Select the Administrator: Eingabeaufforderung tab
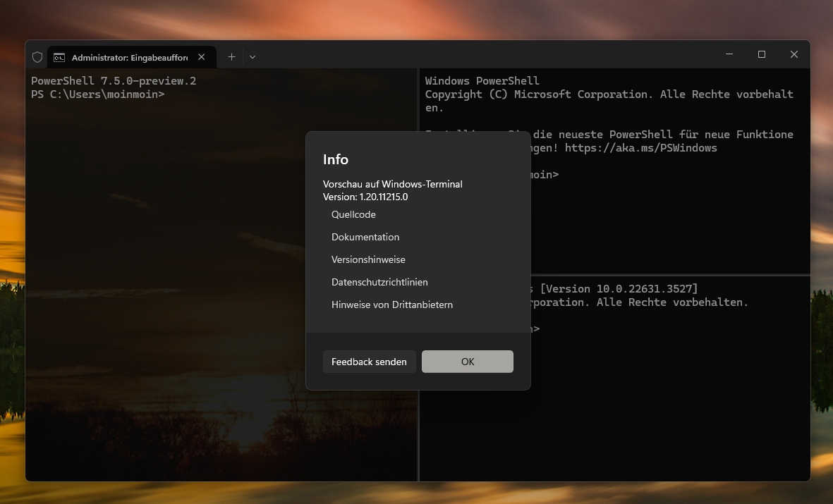 click(132, 57)
